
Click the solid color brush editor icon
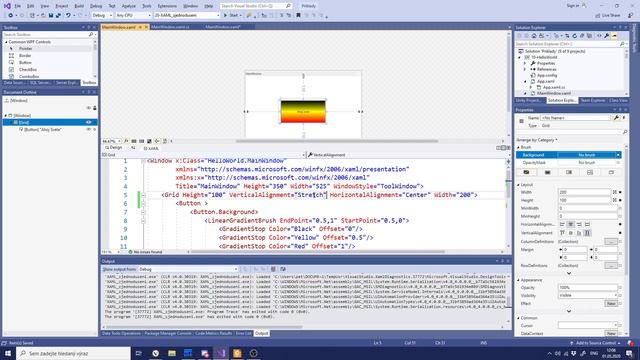[x=547, y=172]
